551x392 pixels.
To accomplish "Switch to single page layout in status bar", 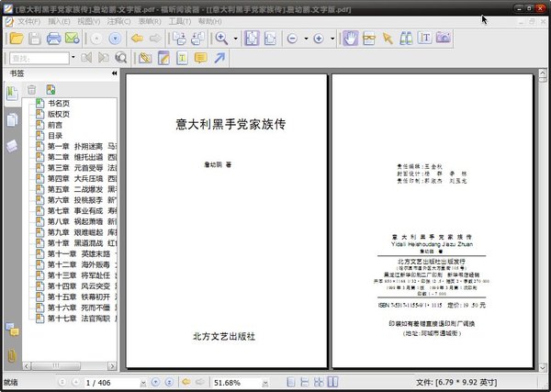I will coord(290,382).
